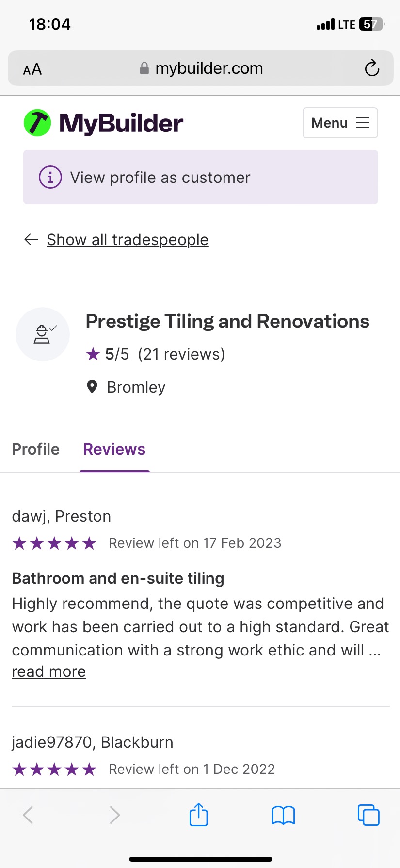Click the padlock icon in the address bar
Viewport: 400px width, 868px height.
(144, 68)
